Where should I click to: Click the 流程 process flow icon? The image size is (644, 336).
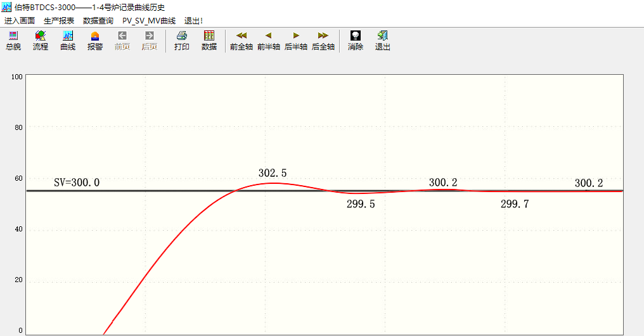41,41
